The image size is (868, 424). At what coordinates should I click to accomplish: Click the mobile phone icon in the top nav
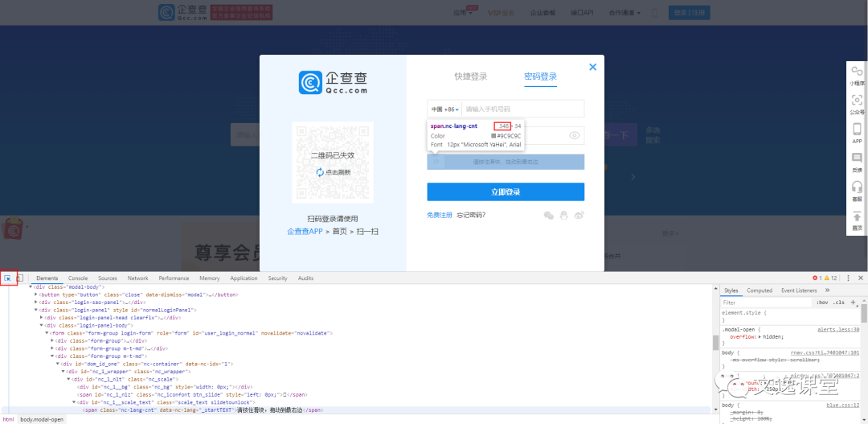point(655,13)
